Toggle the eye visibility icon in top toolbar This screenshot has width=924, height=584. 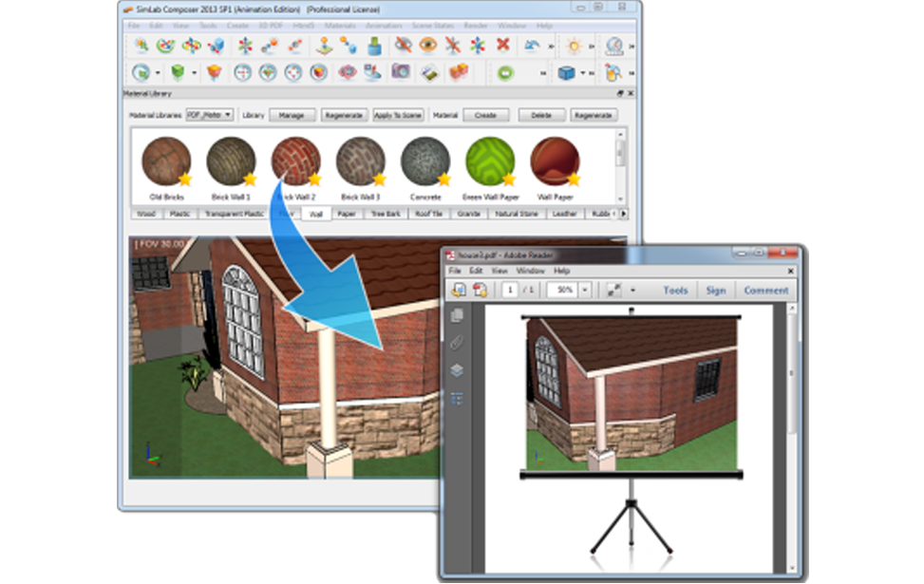427,45
